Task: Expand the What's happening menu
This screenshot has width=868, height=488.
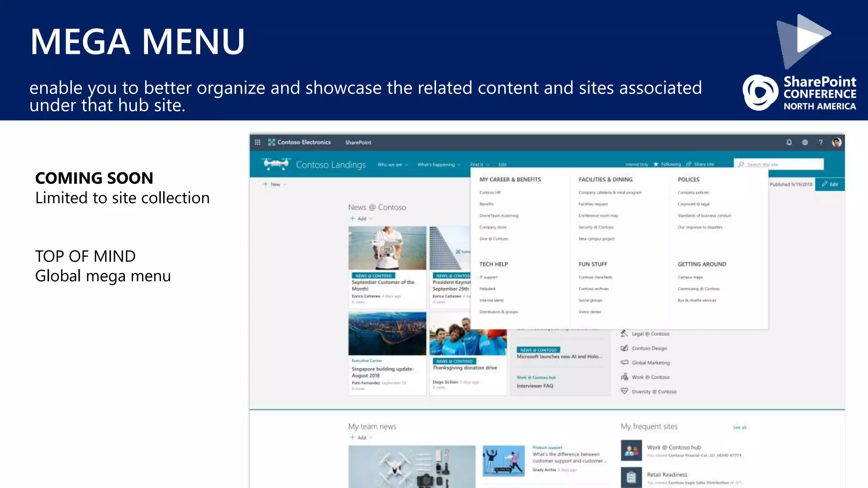Action: pyautogui.click(x=439, y=164)
